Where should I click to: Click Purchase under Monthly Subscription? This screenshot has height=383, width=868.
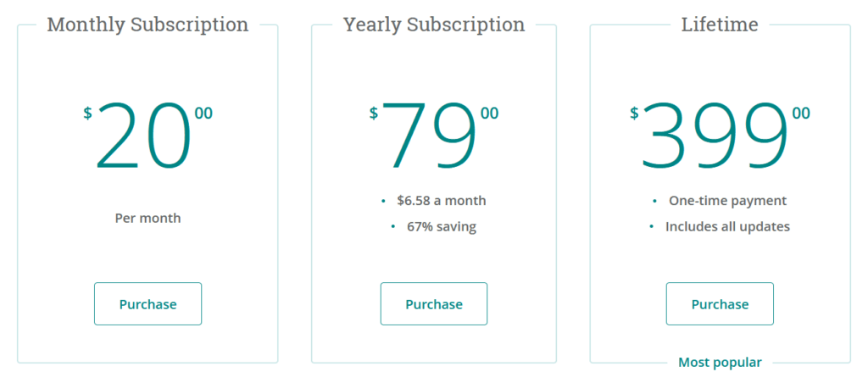tap(147, 304)
